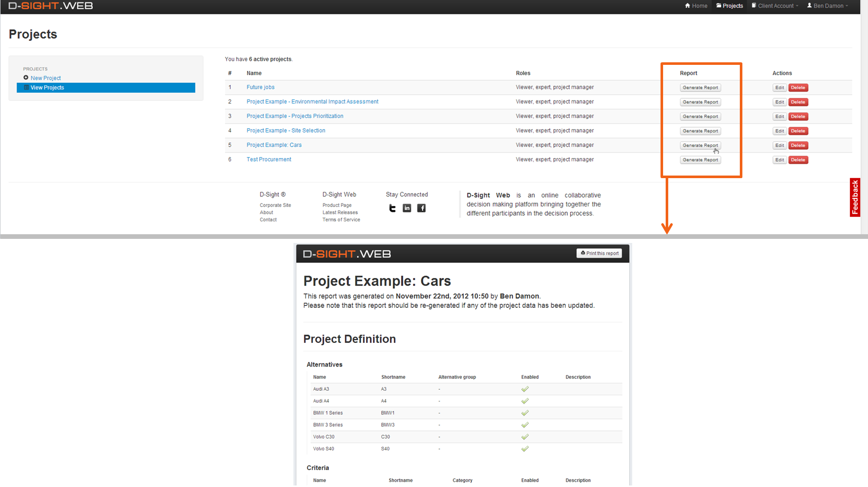The width and height of the screenshot is (868, 487).
Task: Generate Report for Project Example: Cars
Action: point(700,145)
